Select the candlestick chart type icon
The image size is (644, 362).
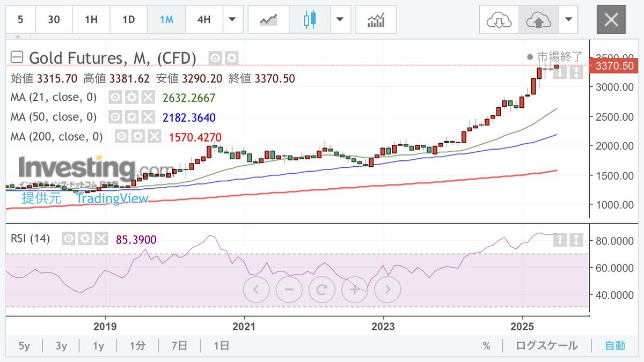(x=309, y=20)
